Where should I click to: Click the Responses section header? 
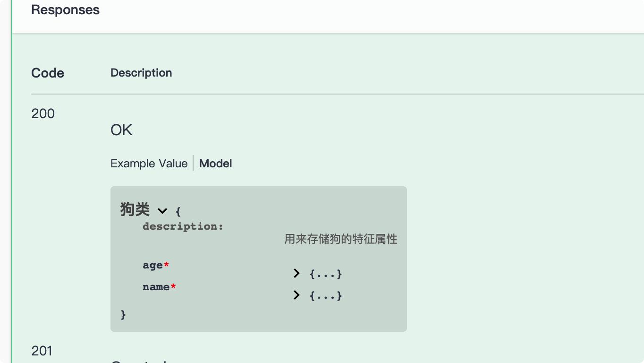[x=65, y=10]
